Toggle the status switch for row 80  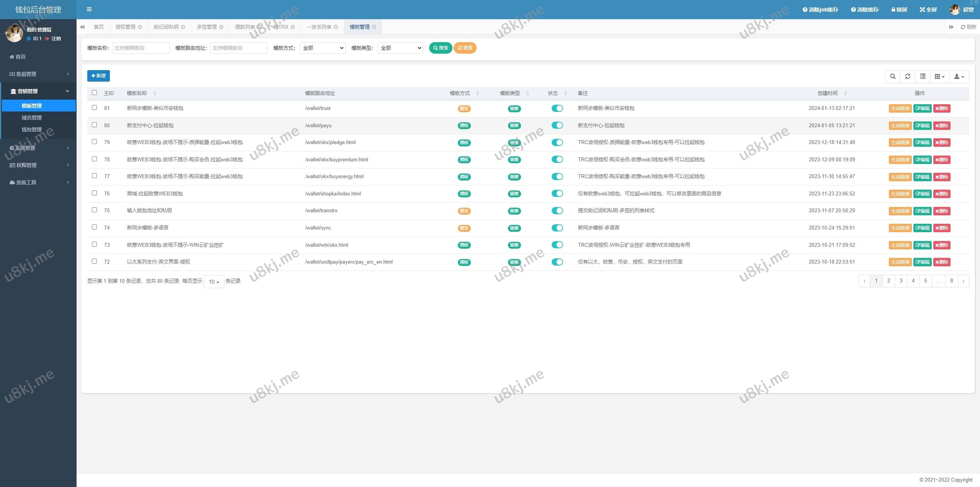click(x=557, y=125)
